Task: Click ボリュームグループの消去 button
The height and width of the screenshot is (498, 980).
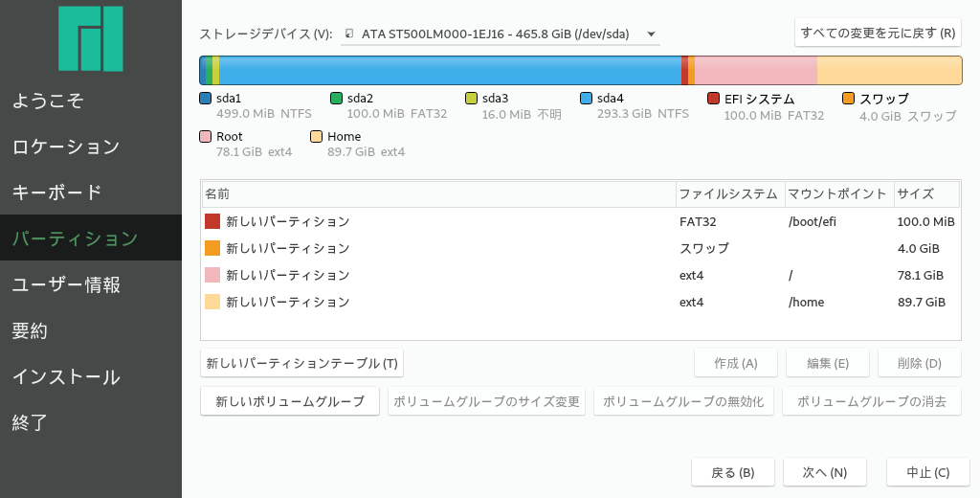Action: click(872, 401)
